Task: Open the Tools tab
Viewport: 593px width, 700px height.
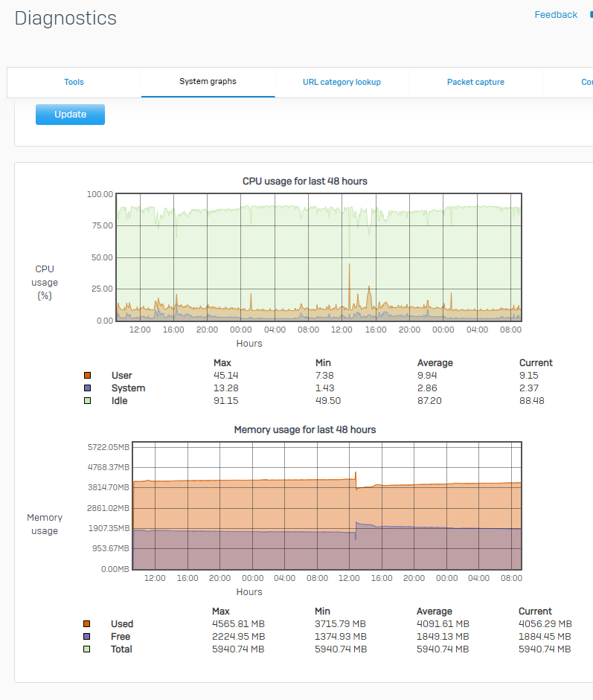Action: tap(74, 82)
